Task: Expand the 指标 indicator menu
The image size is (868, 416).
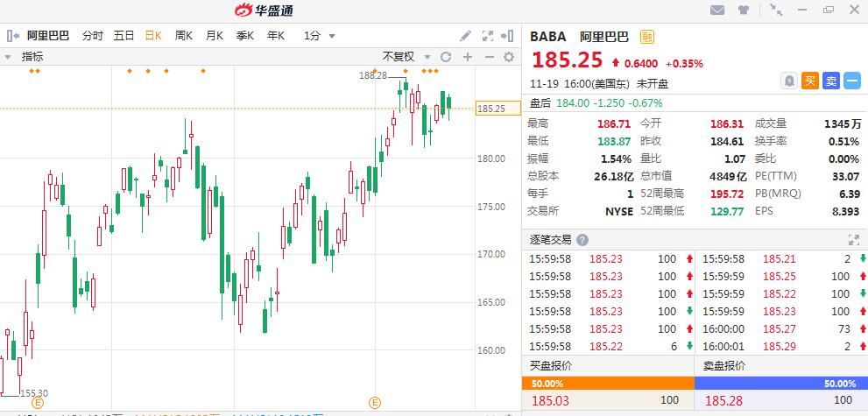Action: tap(24, 56)
